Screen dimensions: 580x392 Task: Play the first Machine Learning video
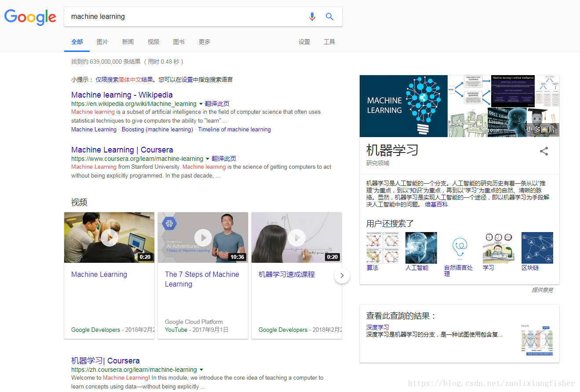pos(109,238)
